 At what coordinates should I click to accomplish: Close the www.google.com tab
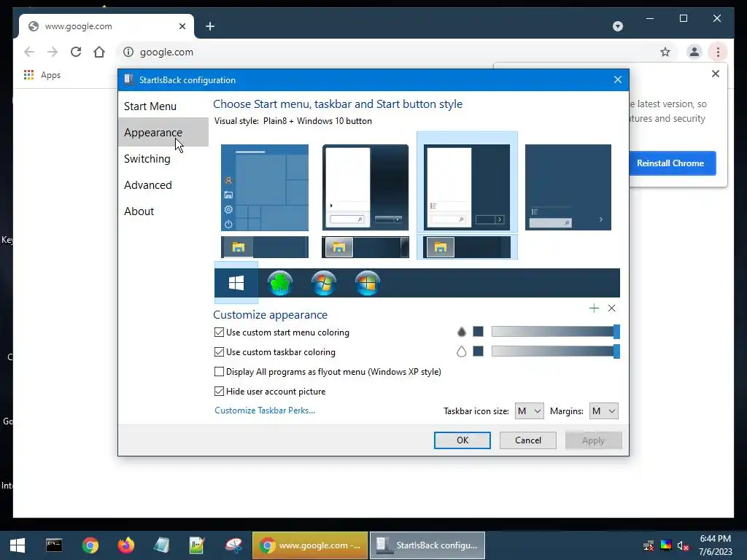click(x=182, y=26)
